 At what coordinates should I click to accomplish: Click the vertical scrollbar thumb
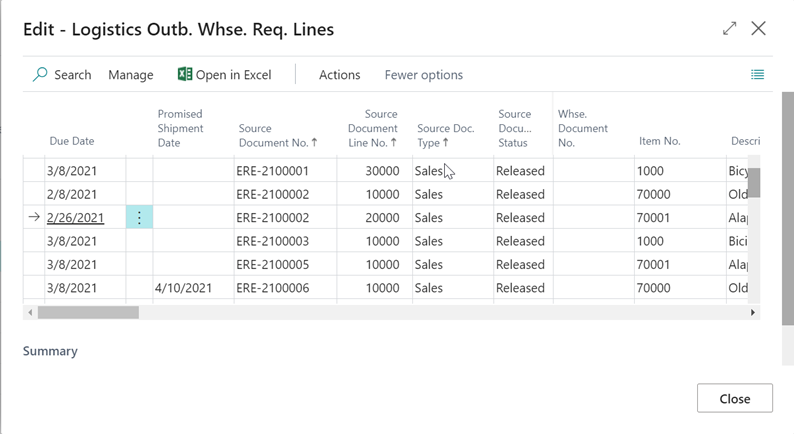[755, 182]
